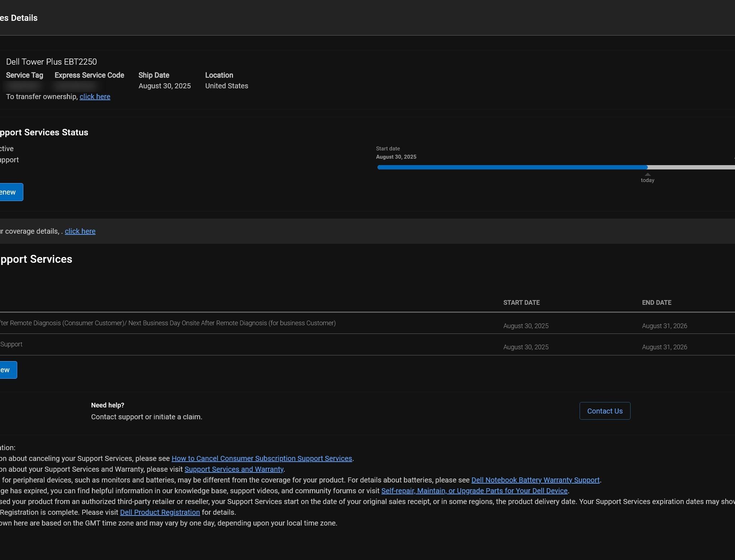The image size is (735, 560).
Task: Click the "Express Service Code" label
Action: point(89,75)
